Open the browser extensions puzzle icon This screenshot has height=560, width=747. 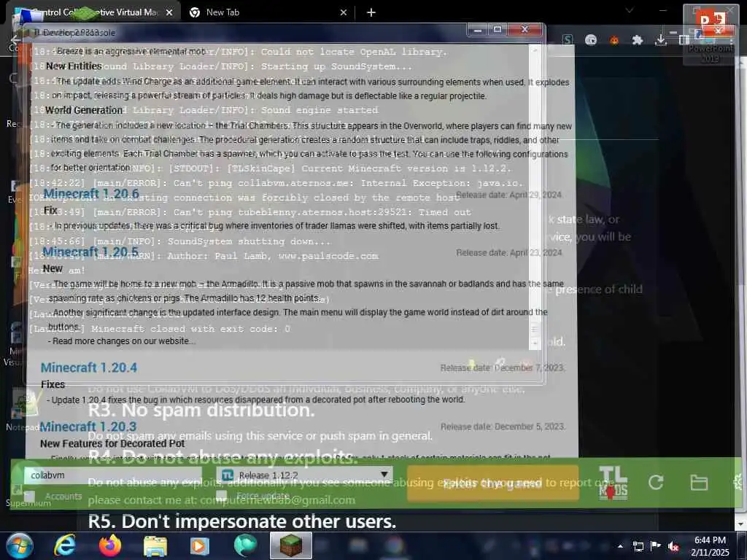click(638, 40)
